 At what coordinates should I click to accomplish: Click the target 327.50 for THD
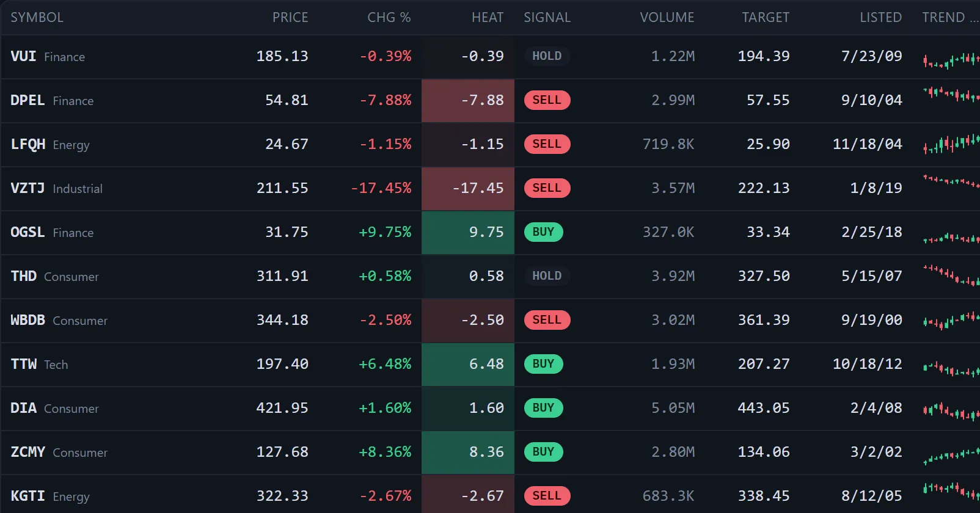click(x=764, y=276)
